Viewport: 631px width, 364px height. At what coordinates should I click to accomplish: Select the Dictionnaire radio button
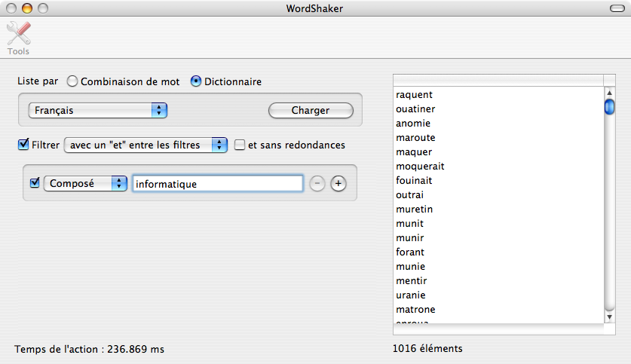195,81
